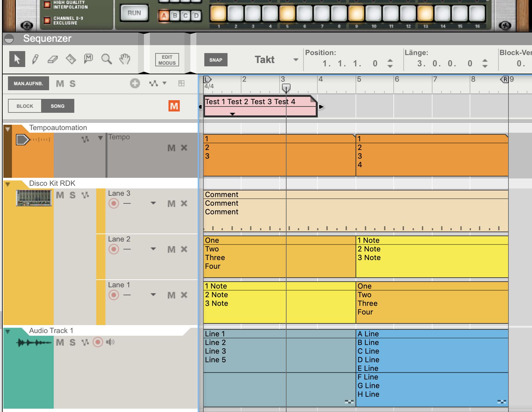Click the right screw icon on rack
Screen dimensions: 532x412
[x=504, y=25]
